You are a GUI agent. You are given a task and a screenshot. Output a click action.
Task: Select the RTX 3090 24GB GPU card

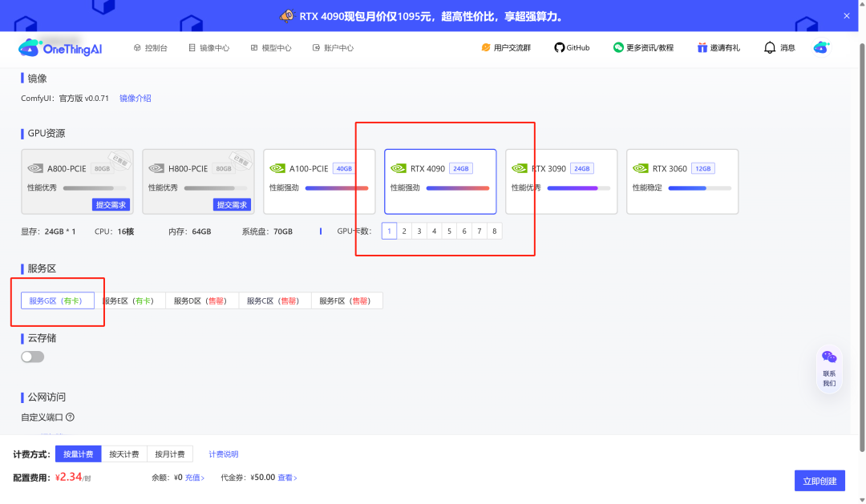click(x=561, y=182)
